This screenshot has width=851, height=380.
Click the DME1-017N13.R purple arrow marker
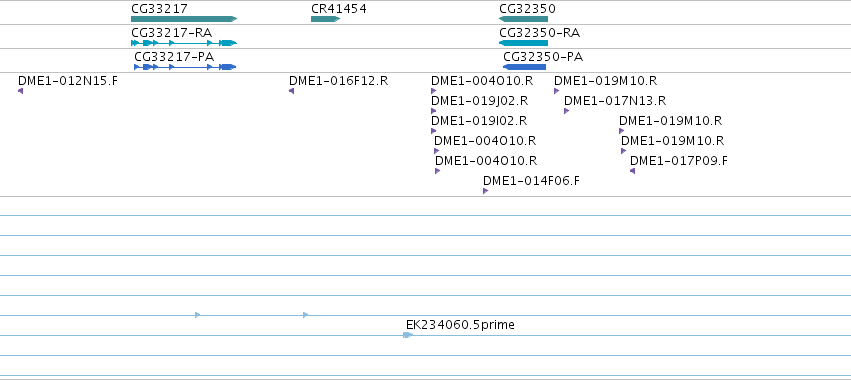tap(567, 111)
